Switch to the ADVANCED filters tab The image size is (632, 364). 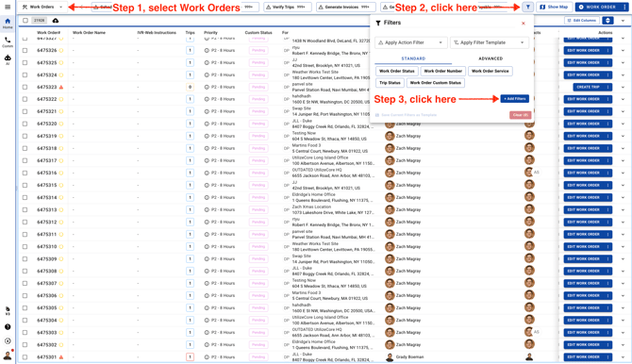point(491,58)
